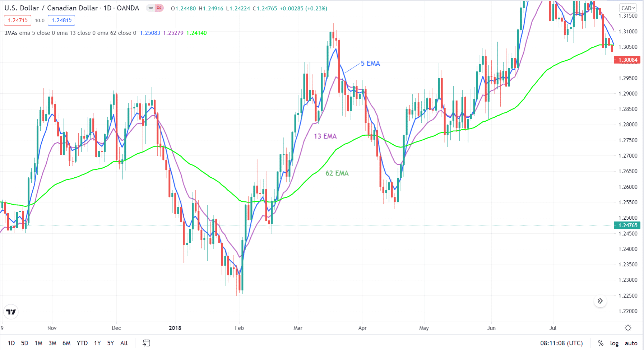644x350 pixels.
Task: Click the 1.22000 price axis label
Action: tap(628, 311)
